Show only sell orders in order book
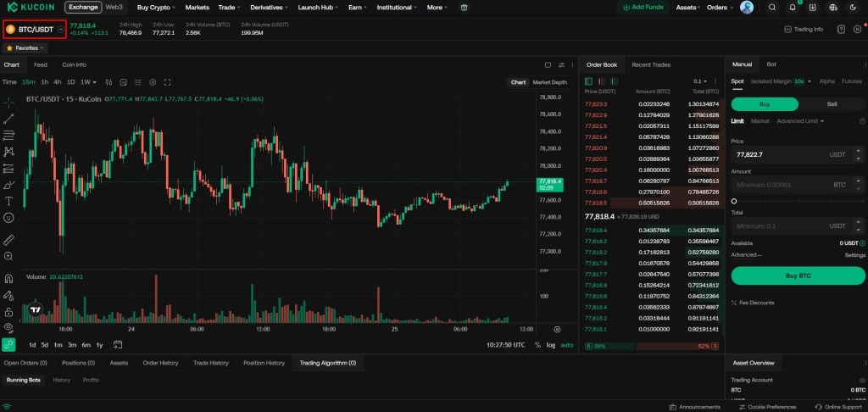Image resolution: width=868 pixels, height=412 pixels. pos(601,81)
